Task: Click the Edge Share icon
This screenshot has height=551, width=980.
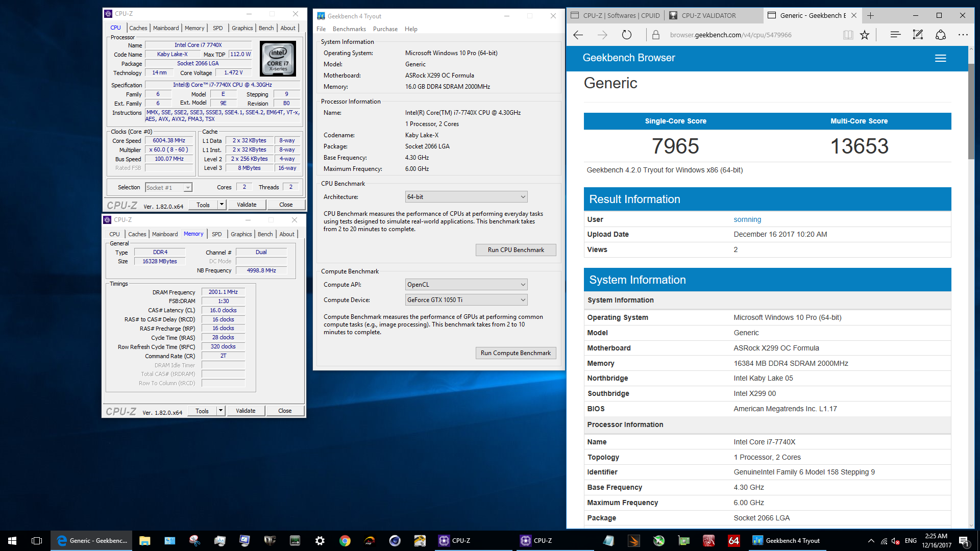Action: pyautogui.click(x=940, y=35)
